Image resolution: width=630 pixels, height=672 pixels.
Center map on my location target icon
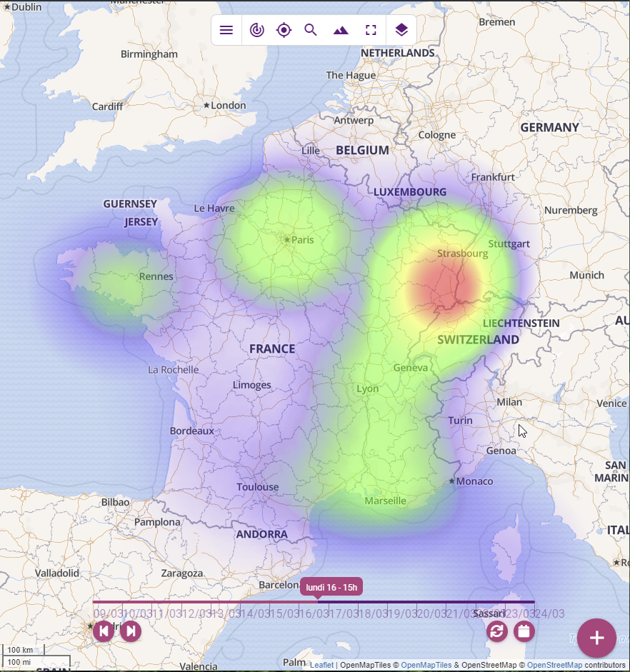coord(284,30)
